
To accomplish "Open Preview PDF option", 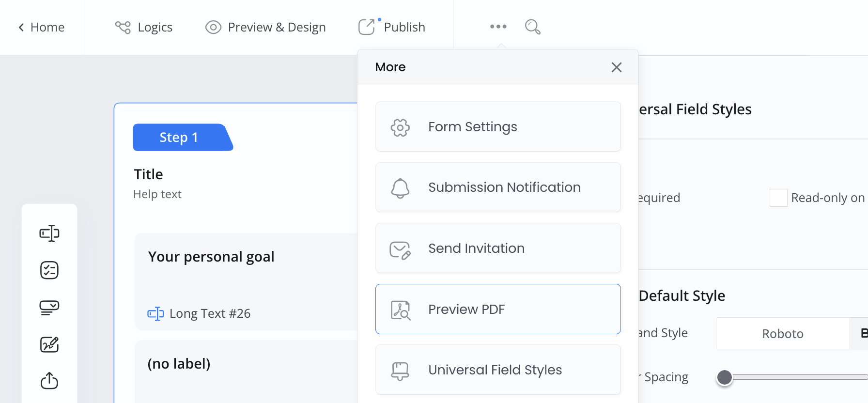I will [497, 309].
